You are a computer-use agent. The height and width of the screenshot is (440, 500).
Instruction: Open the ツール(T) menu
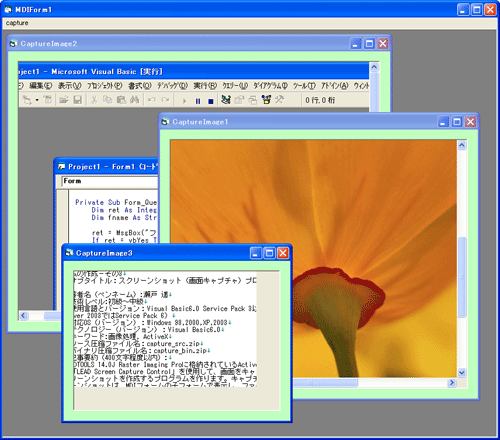[304, 86]
